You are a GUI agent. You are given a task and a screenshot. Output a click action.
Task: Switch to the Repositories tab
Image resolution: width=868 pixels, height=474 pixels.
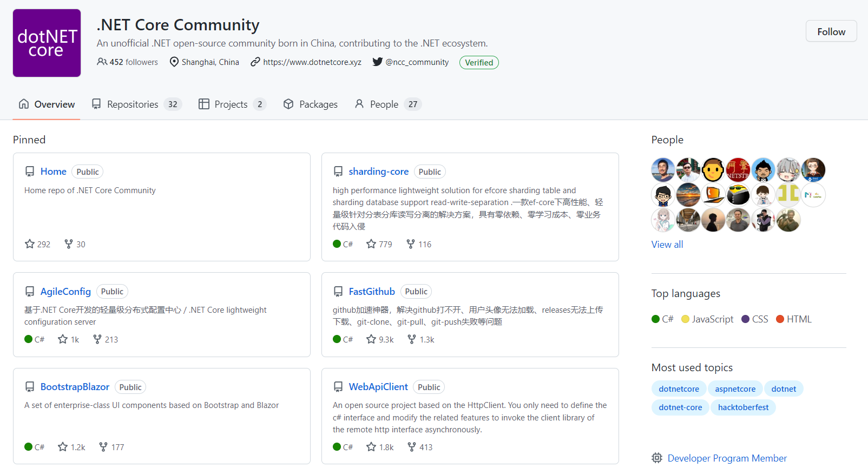pos(136,104)
